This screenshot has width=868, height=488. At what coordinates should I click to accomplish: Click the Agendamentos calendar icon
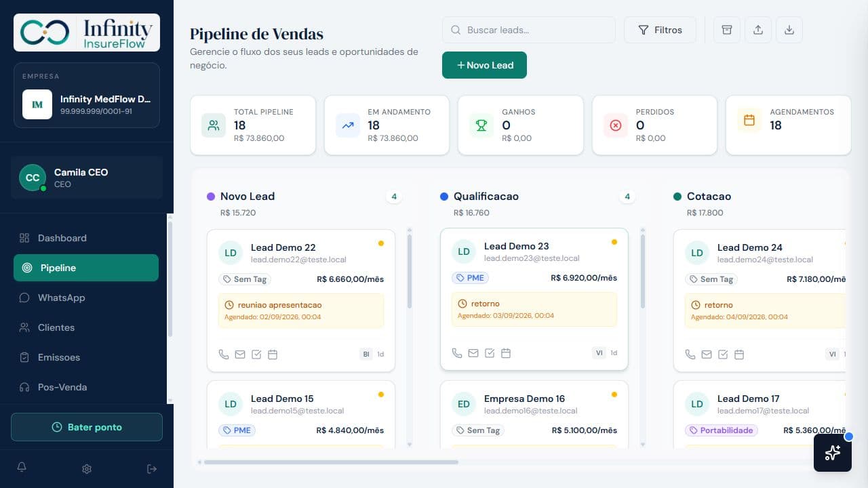[749, 120]
